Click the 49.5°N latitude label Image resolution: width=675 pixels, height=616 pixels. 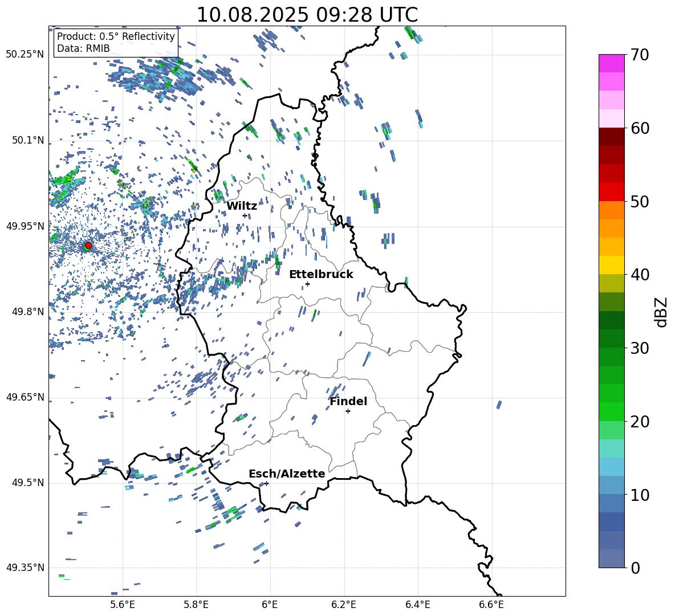28,483
